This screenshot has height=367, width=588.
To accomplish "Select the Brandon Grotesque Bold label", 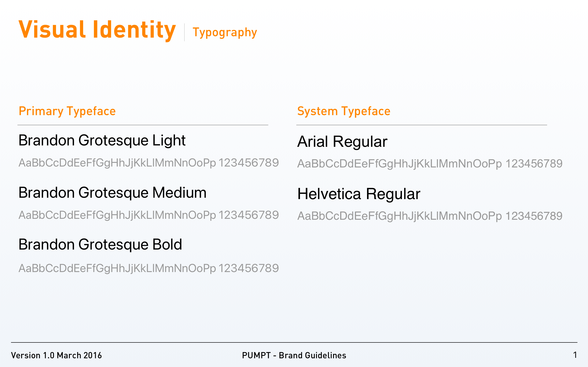I will [100, 245].
